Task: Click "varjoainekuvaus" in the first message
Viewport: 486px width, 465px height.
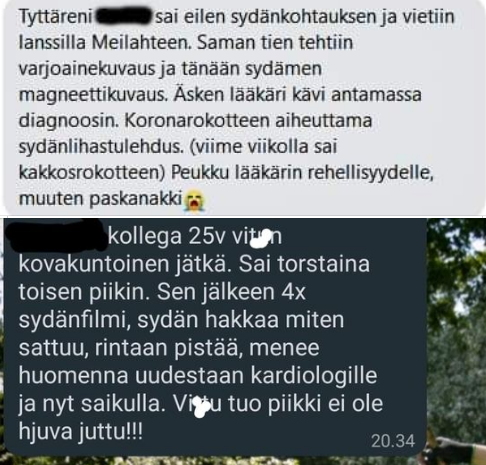Action: tap(87, 69)
